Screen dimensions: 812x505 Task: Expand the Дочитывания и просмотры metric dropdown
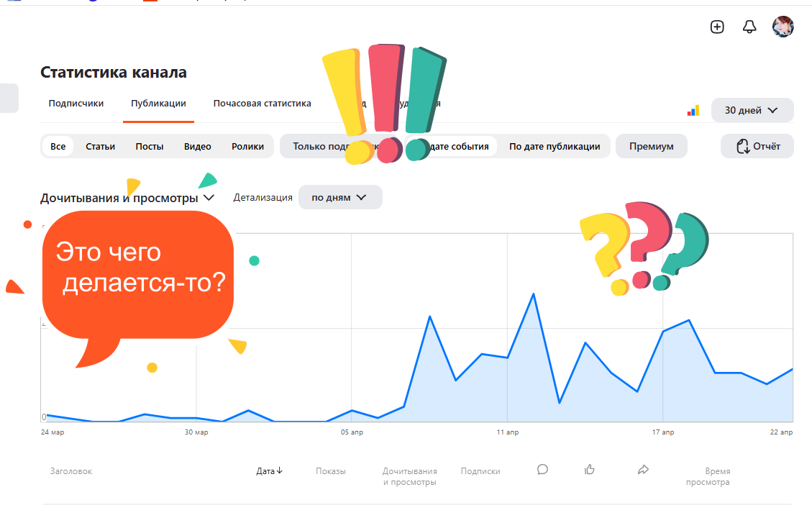127,198
